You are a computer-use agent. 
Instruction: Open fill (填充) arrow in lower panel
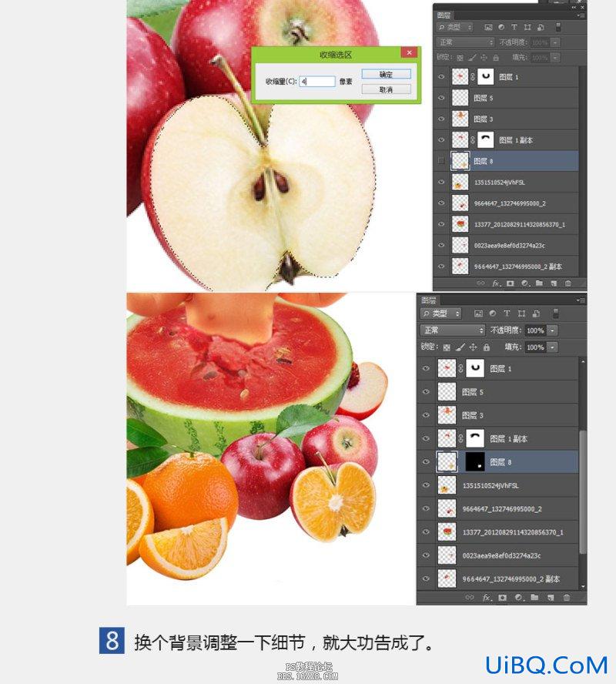click(x=552, y=347)
